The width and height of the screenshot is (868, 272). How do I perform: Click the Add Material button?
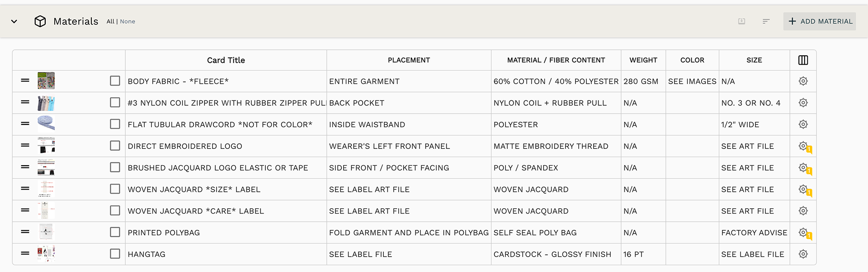click(x=820, y=21)
